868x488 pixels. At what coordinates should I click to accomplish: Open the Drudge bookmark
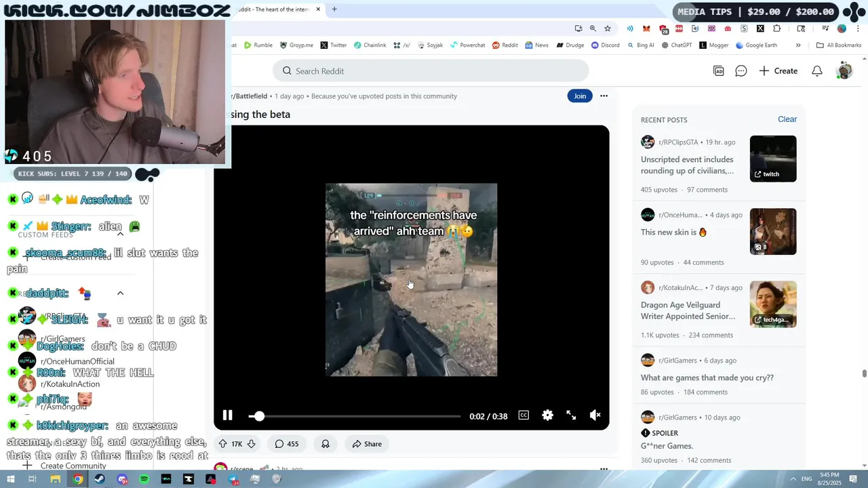(570, 45)
